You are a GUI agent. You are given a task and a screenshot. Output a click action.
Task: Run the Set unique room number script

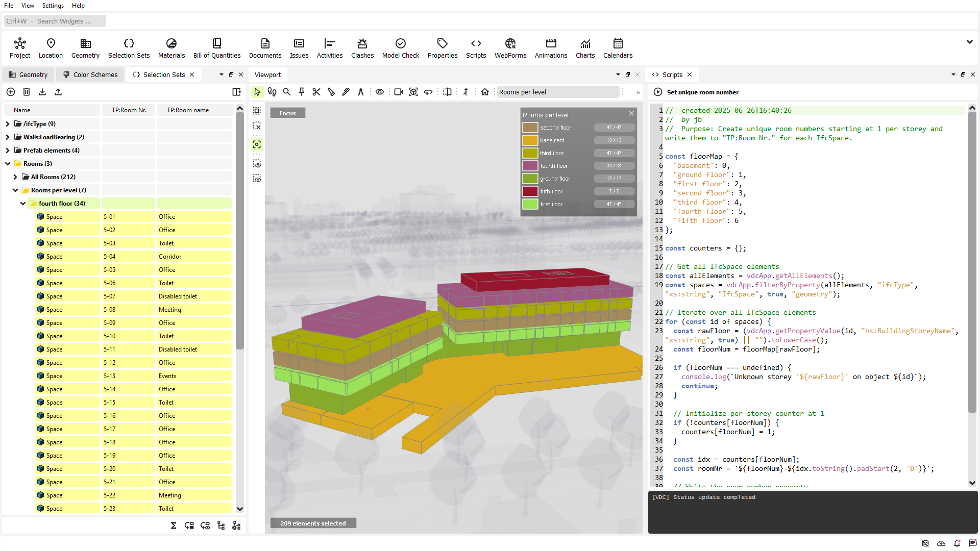(x=658, y=92)
